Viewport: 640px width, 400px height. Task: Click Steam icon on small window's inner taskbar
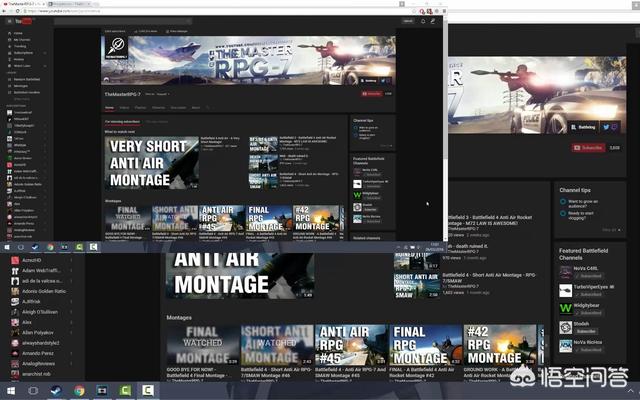(x=36, y=247)
